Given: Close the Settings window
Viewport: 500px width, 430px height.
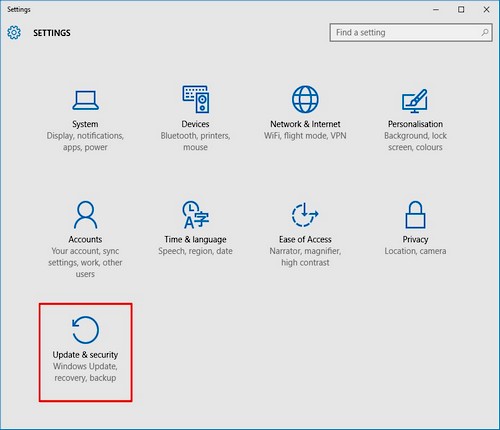Looking at the screenshot, I should pos(486,10).
